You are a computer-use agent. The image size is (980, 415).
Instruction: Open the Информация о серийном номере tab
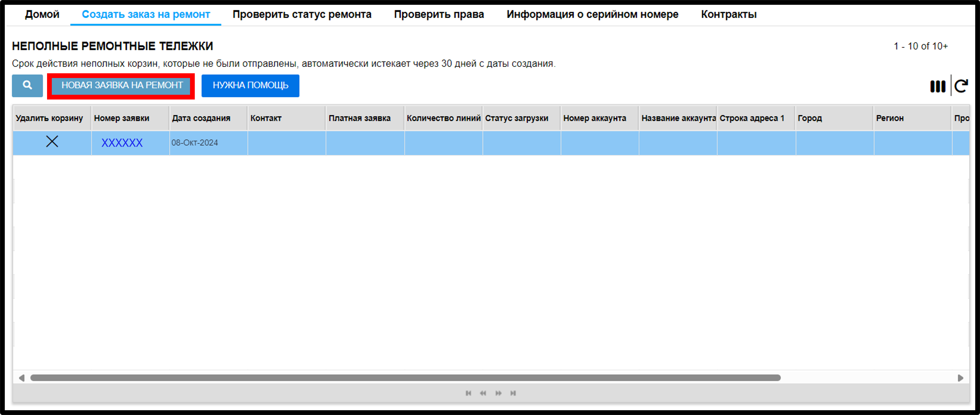coord(592,14)
